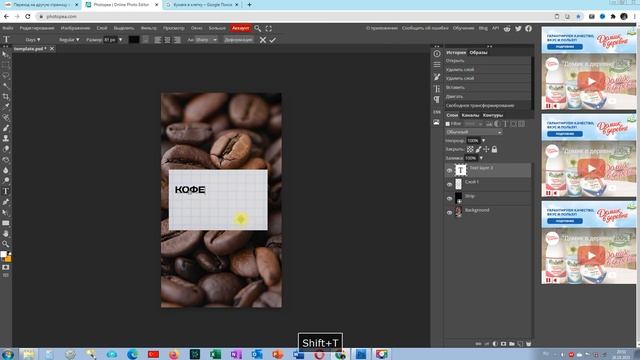This screenshot has height=360, width=640.
Task: Toggle lock transparent pixels icon
Action: (470, 149)
